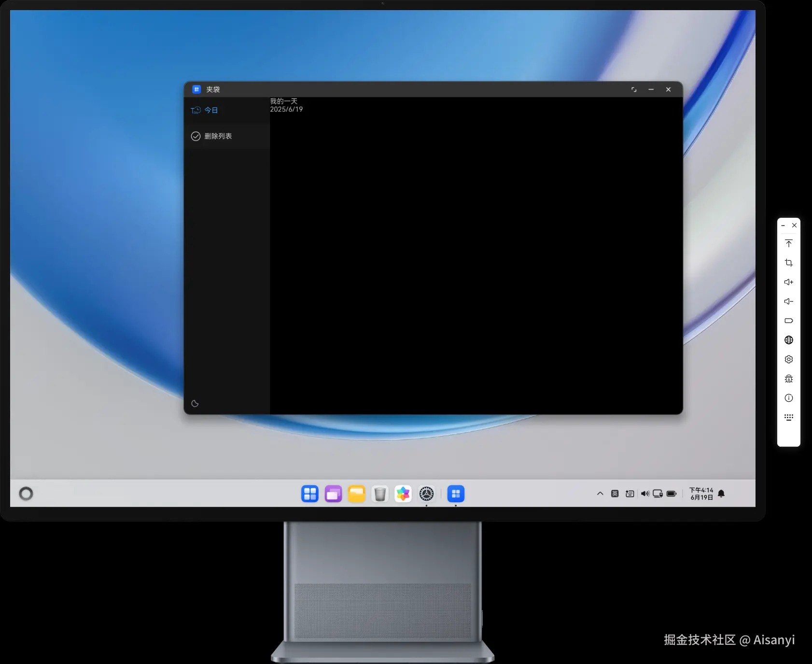This screenshot has height=664, width=812.
Task: Expand hidden tray icons with the chevron
Action: [x=600, y=494]
